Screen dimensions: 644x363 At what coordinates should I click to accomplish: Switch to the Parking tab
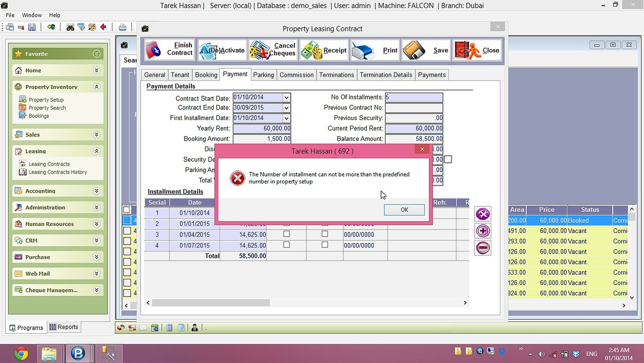(x=264, y=75)
